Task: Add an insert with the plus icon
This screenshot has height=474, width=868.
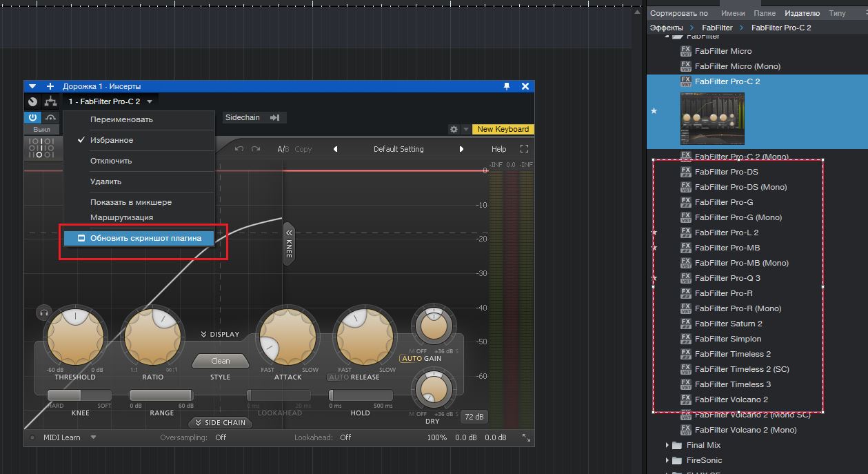Action: point(50,86)
